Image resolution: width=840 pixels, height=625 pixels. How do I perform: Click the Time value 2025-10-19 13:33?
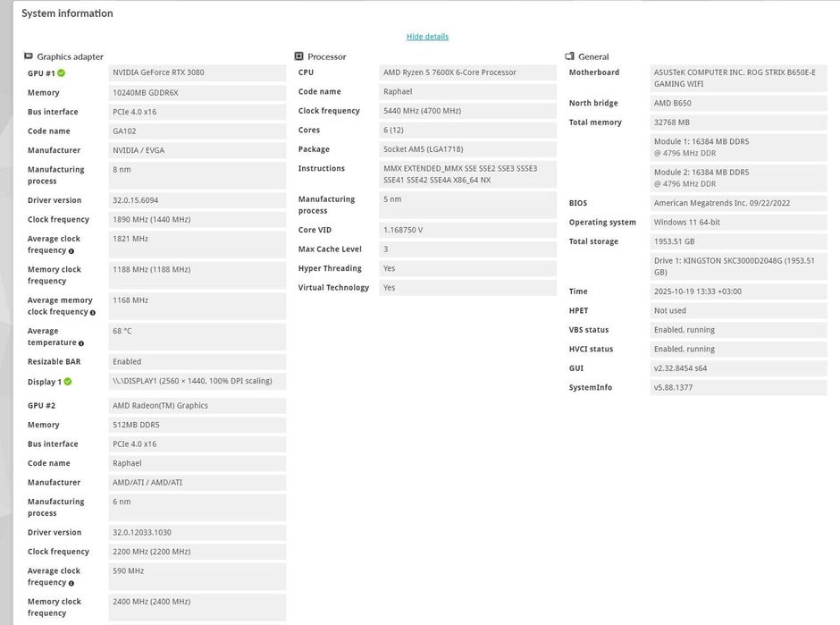tap(738, 291)
